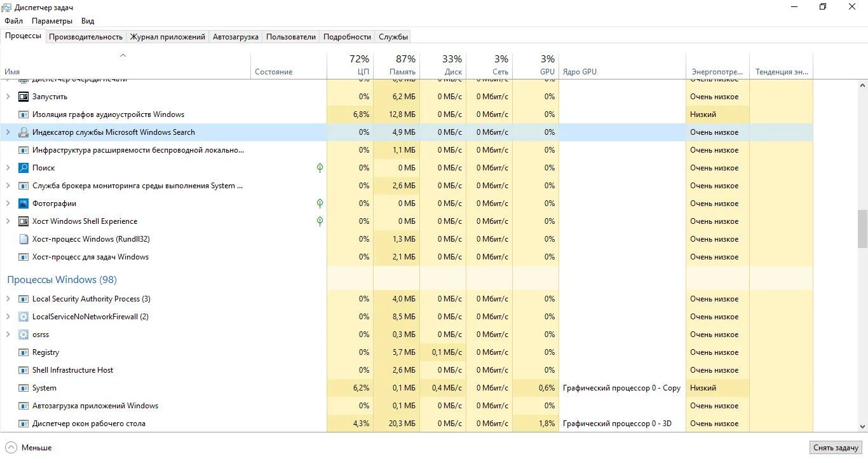Click the LocalServiceNoNetworkFirewall gear icon
This screenshot has width=868, height=463.
(24, 317)
